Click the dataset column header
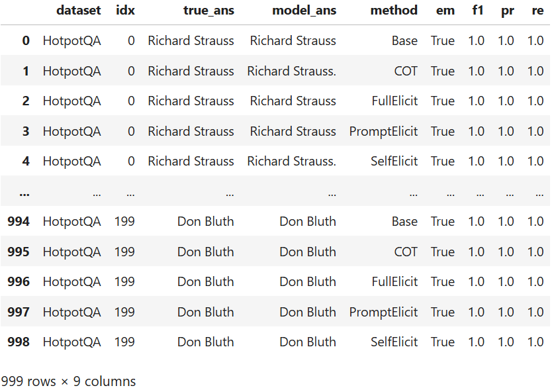Image resolution: width=552 pixels, height=392 pixels. [x=78, y=10]
